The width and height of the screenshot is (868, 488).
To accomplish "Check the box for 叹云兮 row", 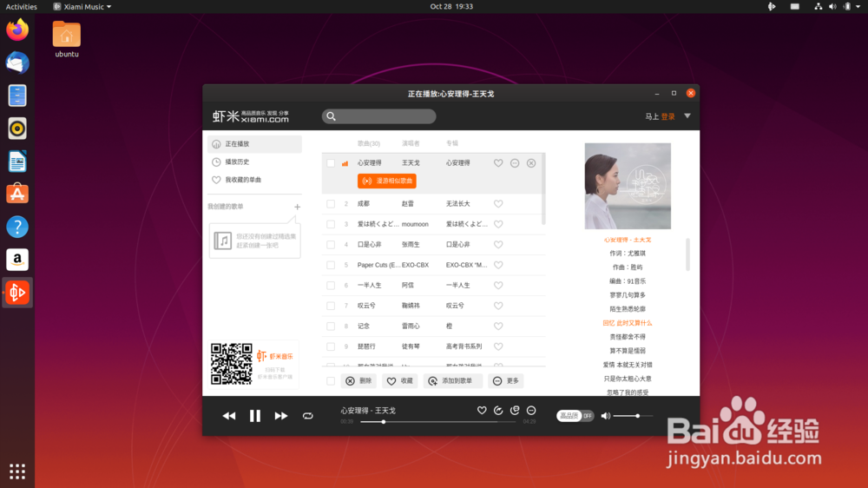I will [x=331, y=306].
